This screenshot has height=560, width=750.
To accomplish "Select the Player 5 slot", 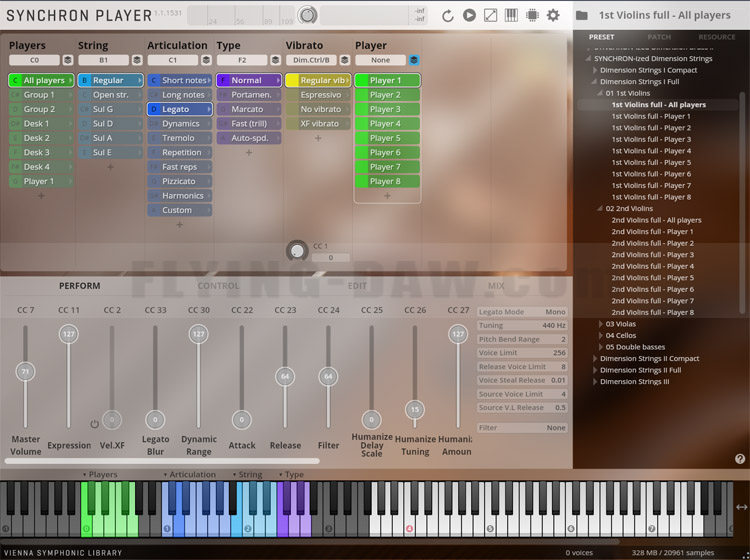I will click(x=387, y=138).
